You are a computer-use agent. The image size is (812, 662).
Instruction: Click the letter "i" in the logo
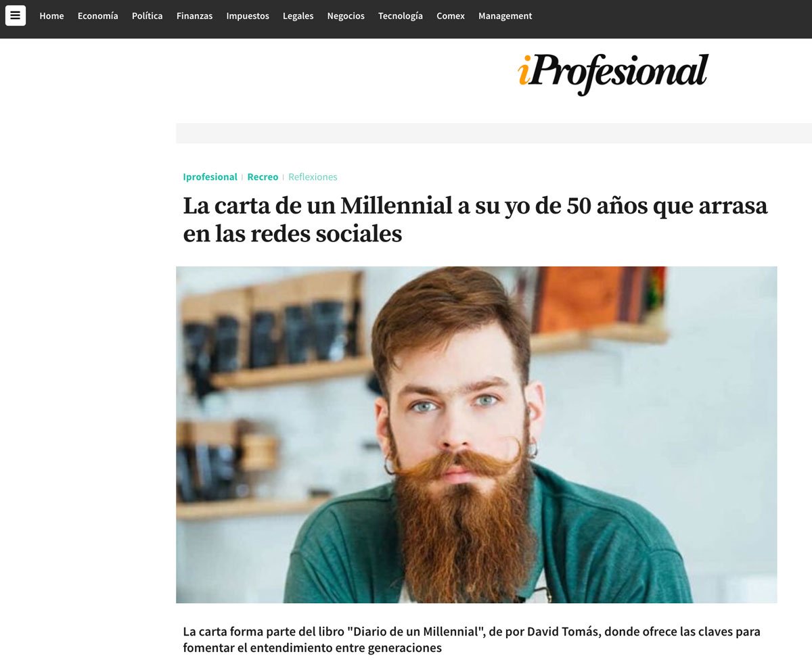[x=523, y=71]
